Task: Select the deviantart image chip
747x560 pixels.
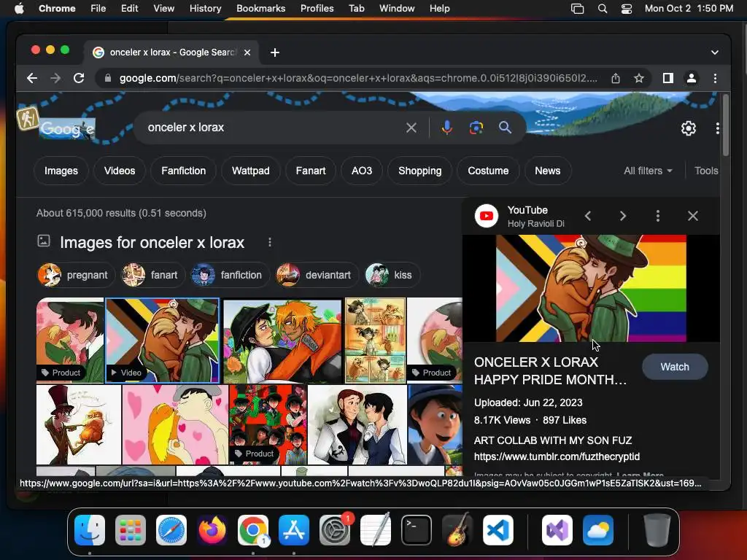Action: tap(317, 275)
